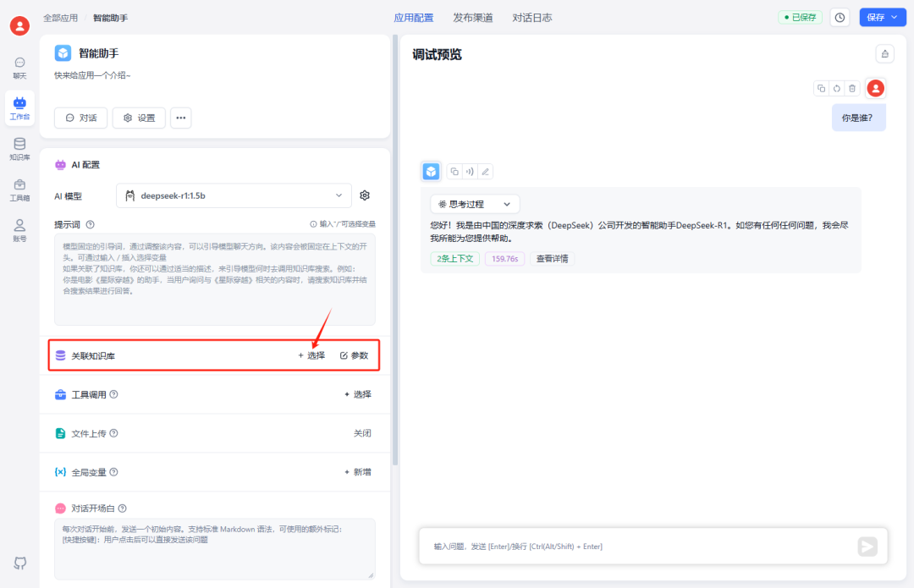The image size is (914, 588).
Task: Send the chat message
Action: [x=867, y=547]
